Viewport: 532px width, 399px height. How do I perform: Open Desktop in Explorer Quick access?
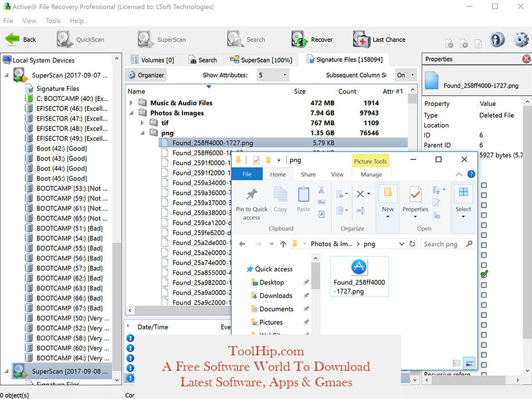tap(271, 282)
